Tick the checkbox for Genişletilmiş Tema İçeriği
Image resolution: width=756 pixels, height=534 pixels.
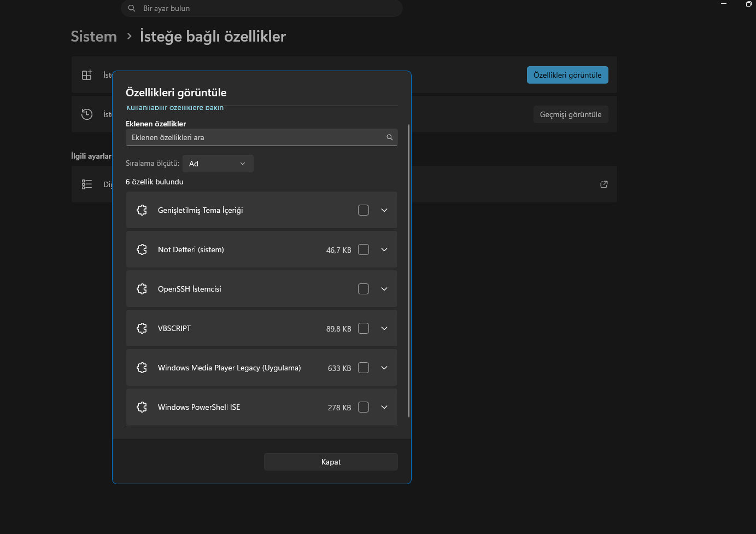[364, 210]
